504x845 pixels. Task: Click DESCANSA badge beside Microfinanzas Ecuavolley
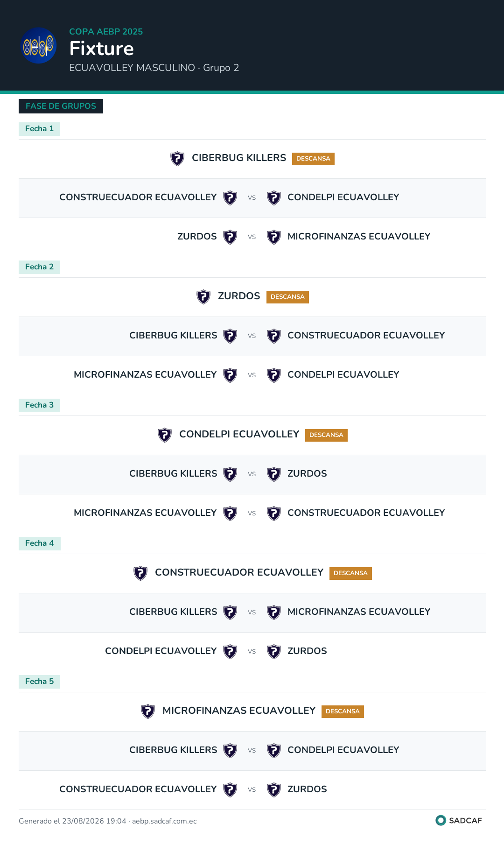tap(343, 711)
